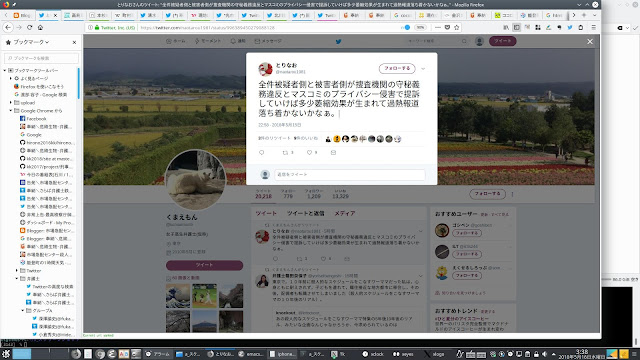Open the profile avatar menu in header
This screenshot has width=640, height=360.
[480, 41]
